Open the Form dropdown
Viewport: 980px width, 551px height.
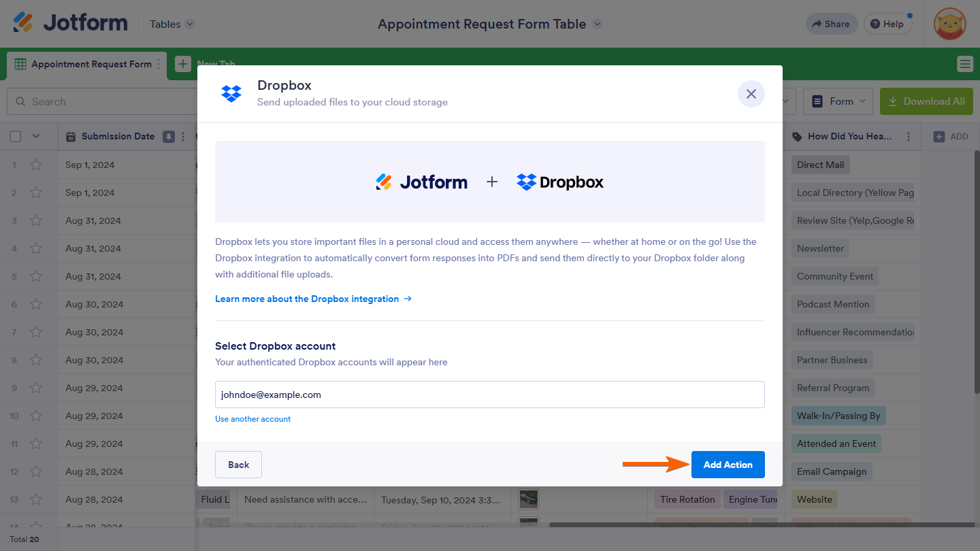coord(838,101)
